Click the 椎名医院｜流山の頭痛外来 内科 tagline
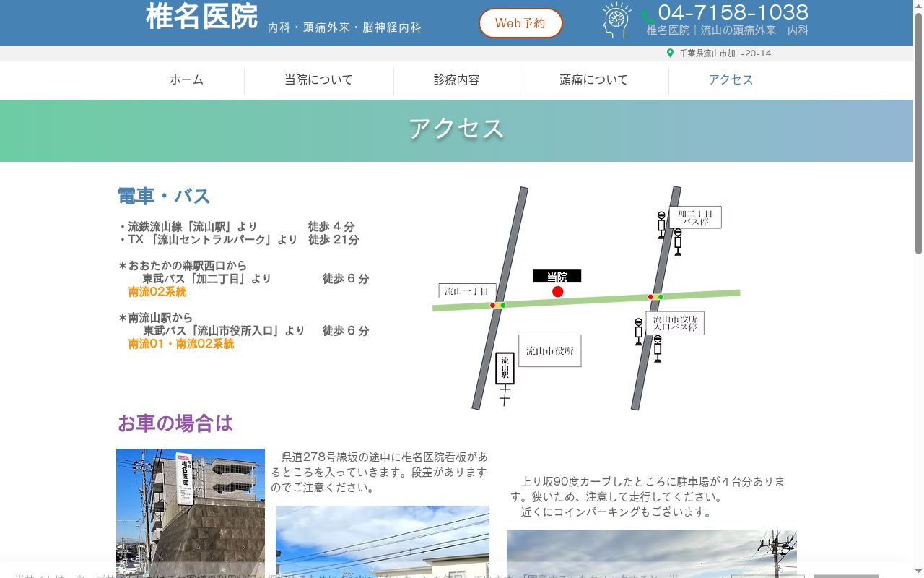The height and width of the screenshot is (578, 924). (x=727, y=30)
